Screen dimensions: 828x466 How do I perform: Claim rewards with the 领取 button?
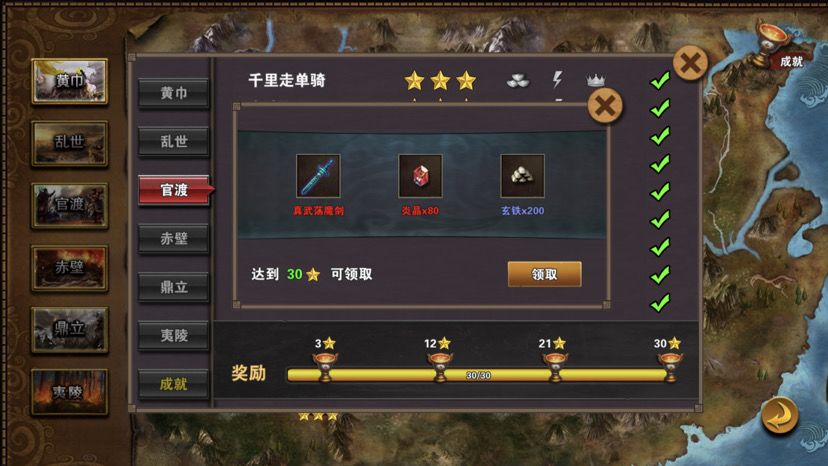coord(544,274)
